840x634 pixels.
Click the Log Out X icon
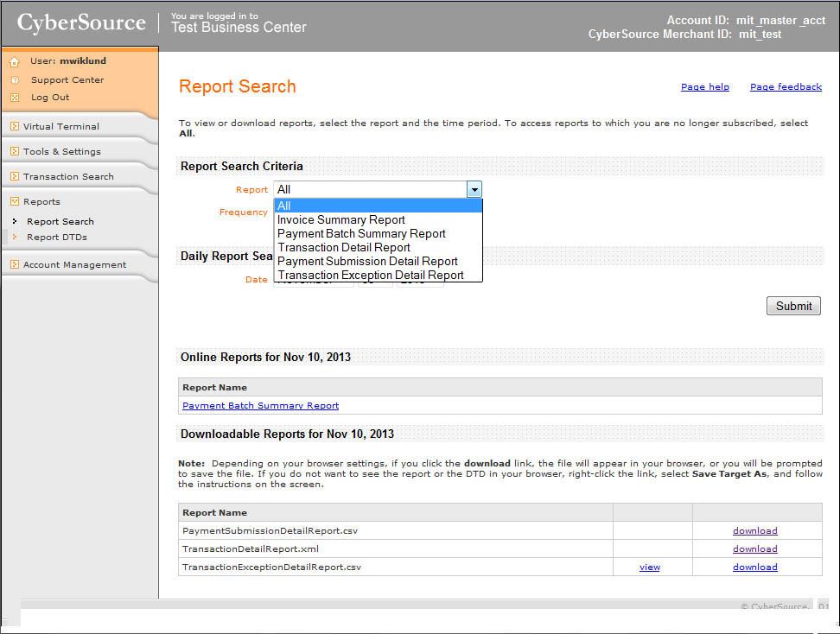click(14, 98)
